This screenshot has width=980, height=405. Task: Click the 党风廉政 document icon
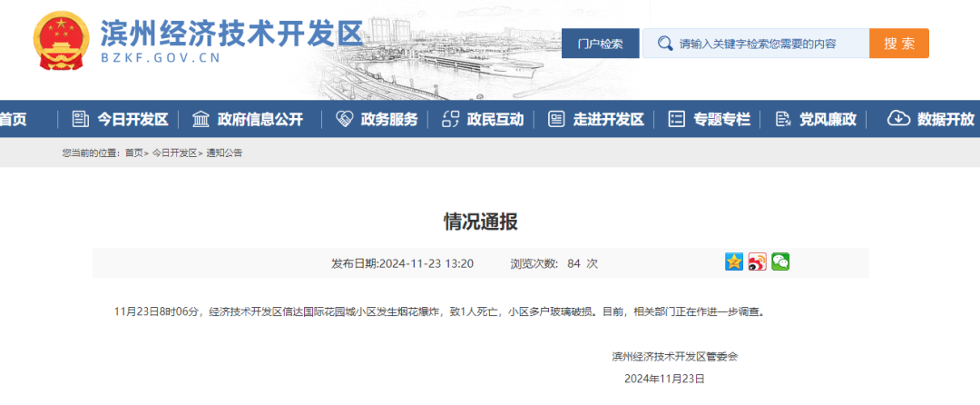[782, 119]
